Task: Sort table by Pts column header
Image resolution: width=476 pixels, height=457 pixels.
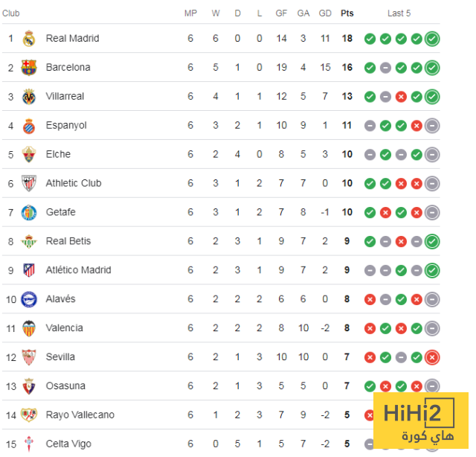Action: [x=347, y=13]
